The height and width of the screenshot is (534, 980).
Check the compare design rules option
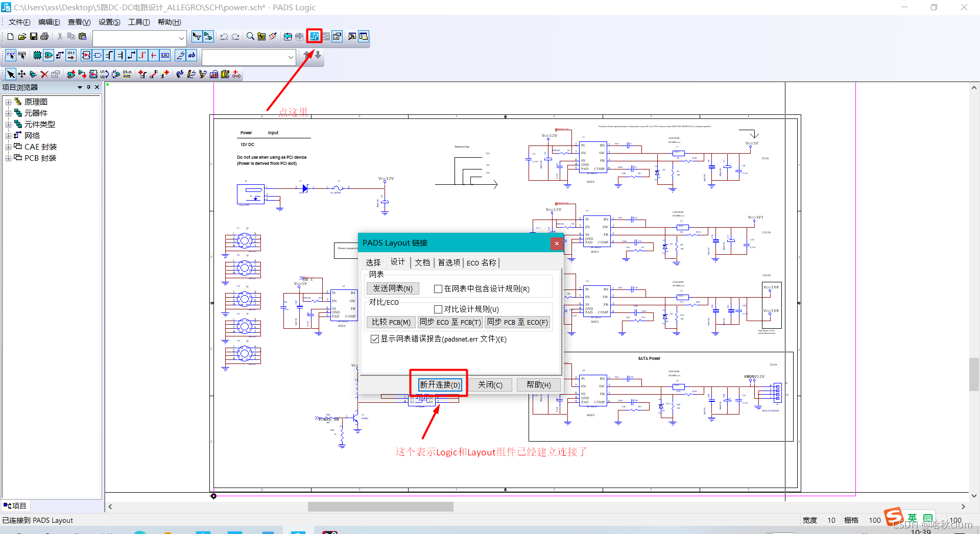[x=438, y=309]
